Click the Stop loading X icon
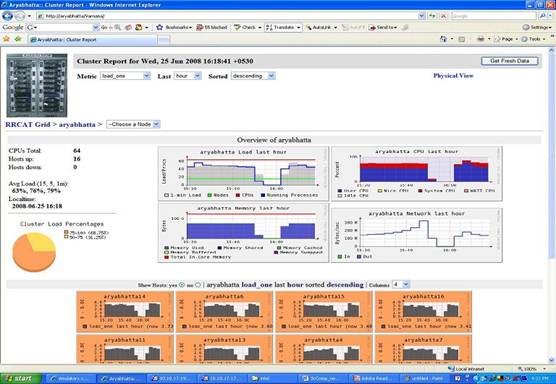 (444, 16)
